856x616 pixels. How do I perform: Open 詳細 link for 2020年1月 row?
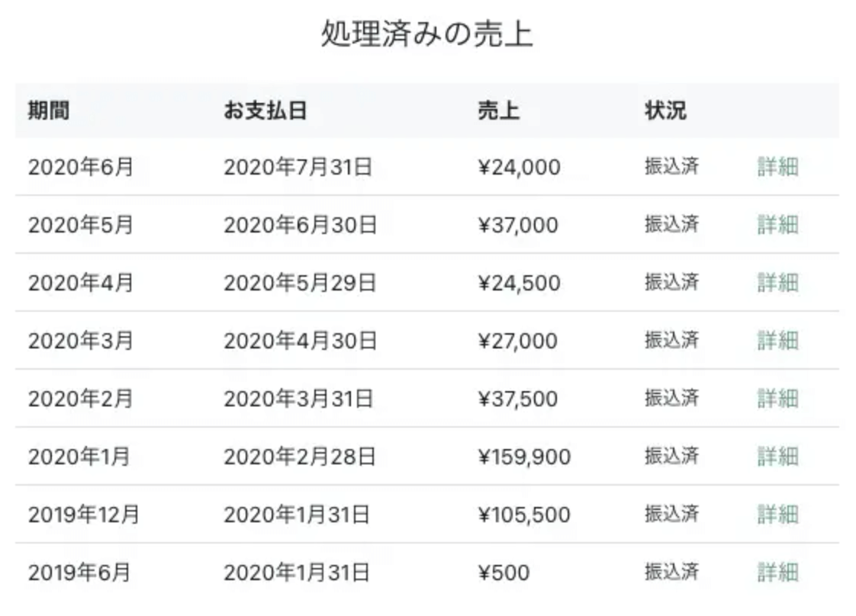[778, 456]
